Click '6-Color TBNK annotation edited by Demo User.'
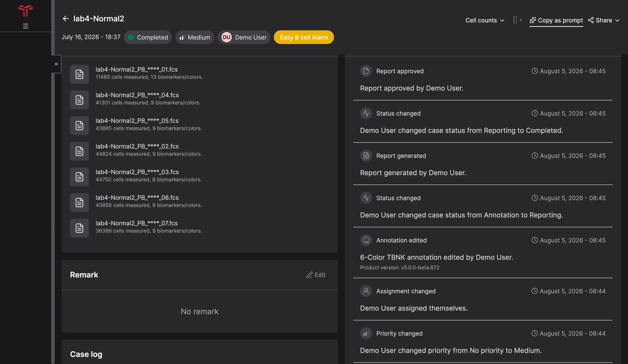628x364 pixels. point(436,257)
